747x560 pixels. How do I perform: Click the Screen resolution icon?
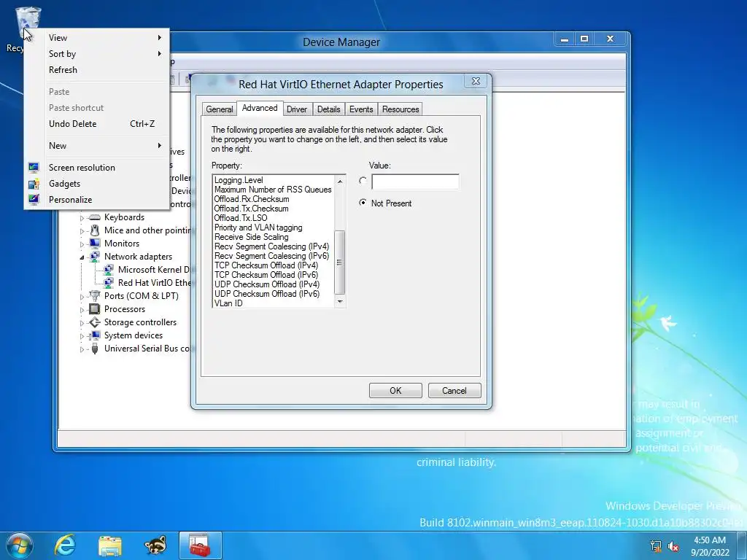pyautogui.click(x=34, y=168)
